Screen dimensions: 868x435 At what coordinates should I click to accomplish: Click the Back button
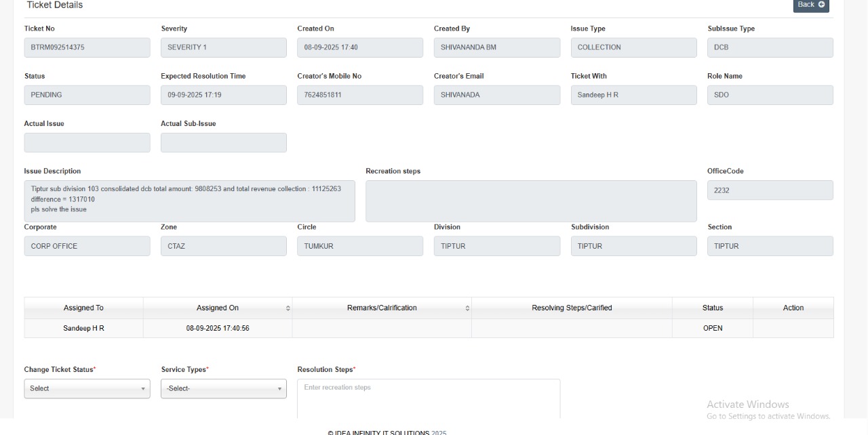click(x=810, y=5)
